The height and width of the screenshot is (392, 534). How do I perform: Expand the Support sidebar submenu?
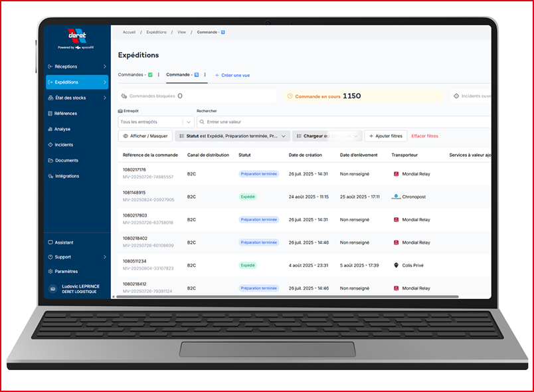[104, 256]
